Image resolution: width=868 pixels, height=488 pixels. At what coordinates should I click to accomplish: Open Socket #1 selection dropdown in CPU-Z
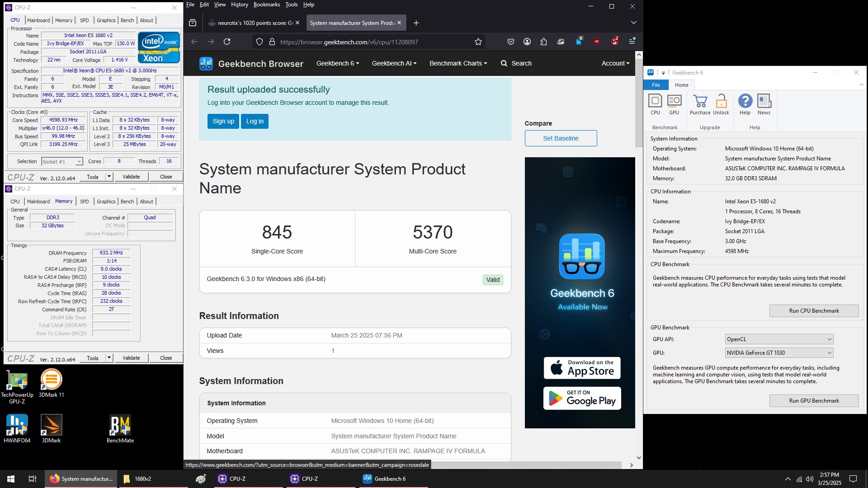tap(62, 162)
